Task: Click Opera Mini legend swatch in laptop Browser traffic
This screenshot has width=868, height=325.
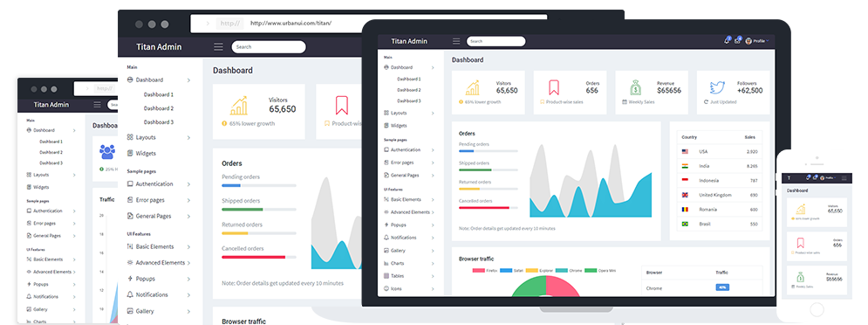Action: point(591,271)
